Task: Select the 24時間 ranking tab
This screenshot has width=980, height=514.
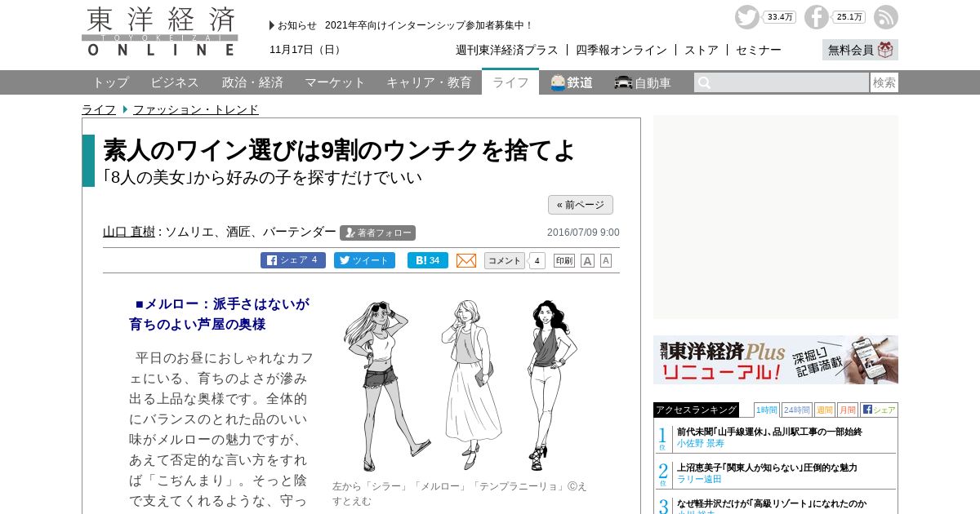Action: point(797,410)
